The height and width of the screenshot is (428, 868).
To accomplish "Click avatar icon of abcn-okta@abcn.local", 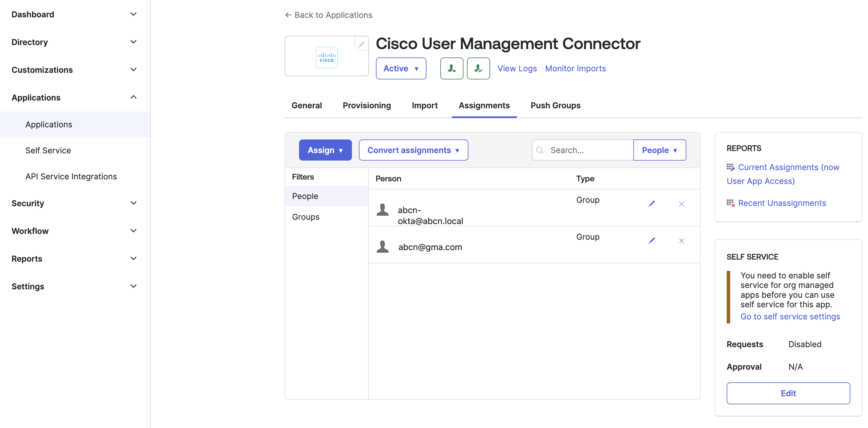I will coord(383,209).
